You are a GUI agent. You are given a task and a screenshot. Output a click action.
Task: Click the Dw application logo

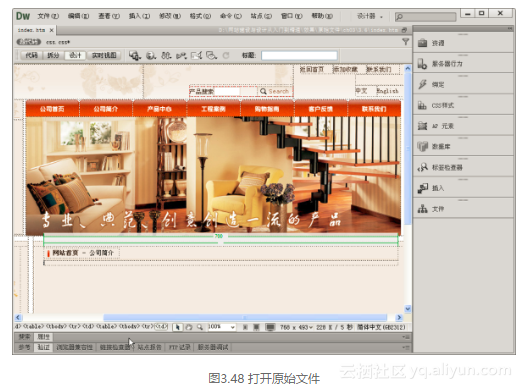[x=23, y=16]
